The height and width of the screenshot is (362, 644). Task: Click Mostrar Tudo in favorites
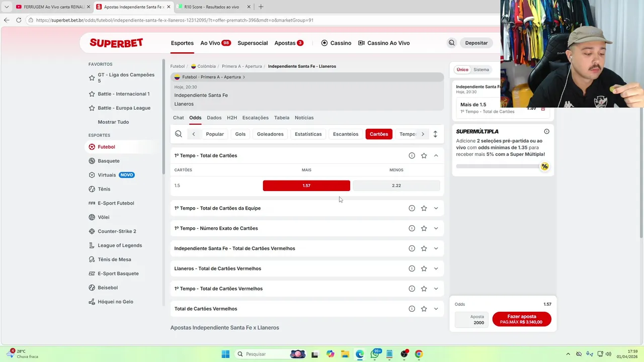coord(113,122)
